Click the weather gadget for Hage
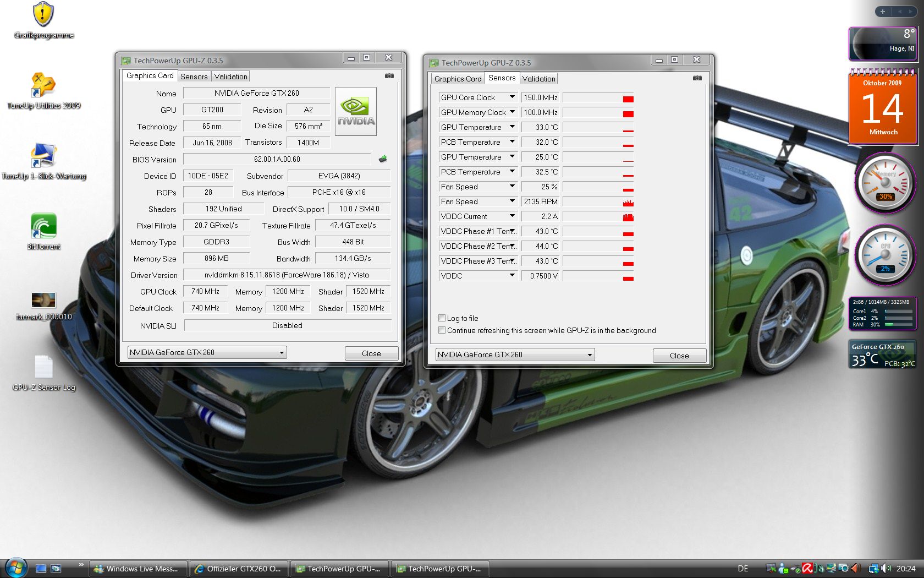The width and height of the screenshot is (924, 578). click(883, 43)
